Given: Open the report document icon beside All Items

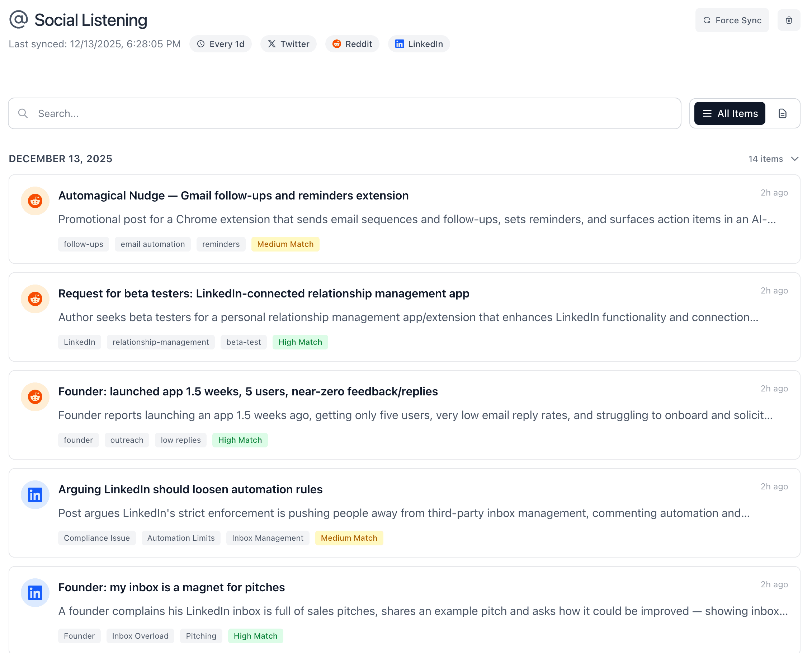Looking at the screenshot, I should [x=782, y=113].
